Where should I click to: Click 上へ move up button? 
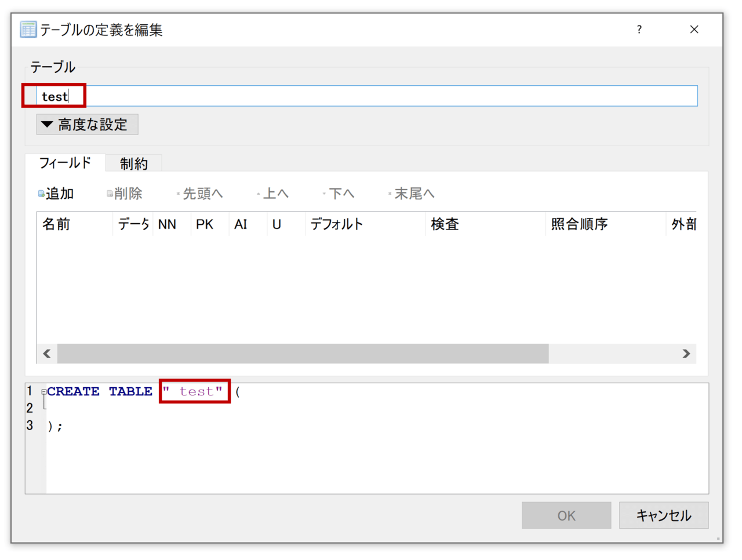click(272, 194)
